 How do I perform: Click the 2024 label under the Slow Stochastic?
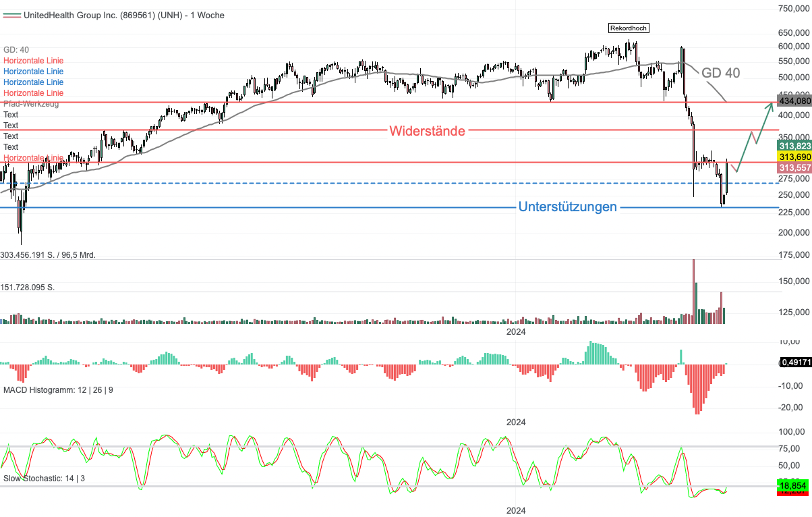(x=516, y=510)
